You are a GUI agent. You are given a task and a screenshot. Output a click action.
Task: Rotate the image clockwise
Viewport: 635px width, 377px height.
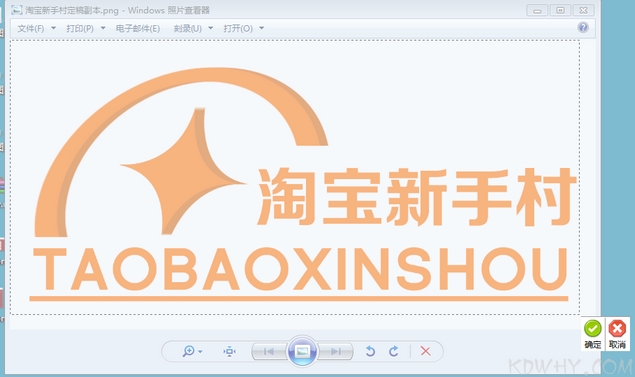[x=394, y=351]
